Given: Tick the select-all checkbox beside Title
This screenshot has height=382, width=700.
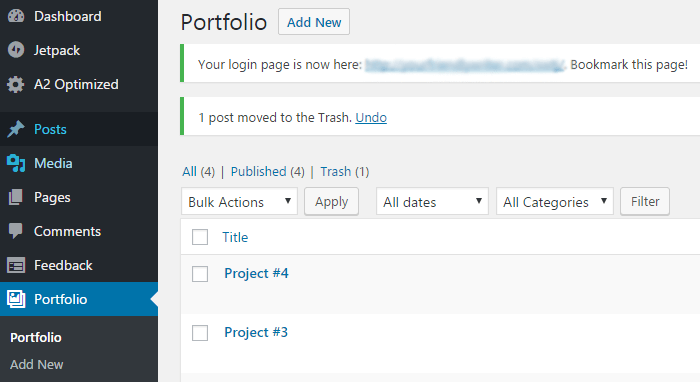Looking at the screenshot, I should pyautogui.click(x=200, y=237).
